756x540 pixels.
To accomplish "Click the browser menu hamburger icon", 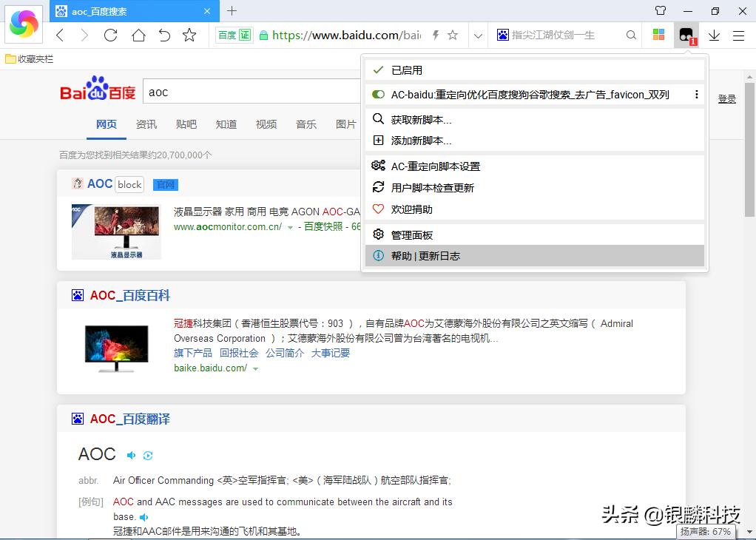I will (x=738, y=35).
